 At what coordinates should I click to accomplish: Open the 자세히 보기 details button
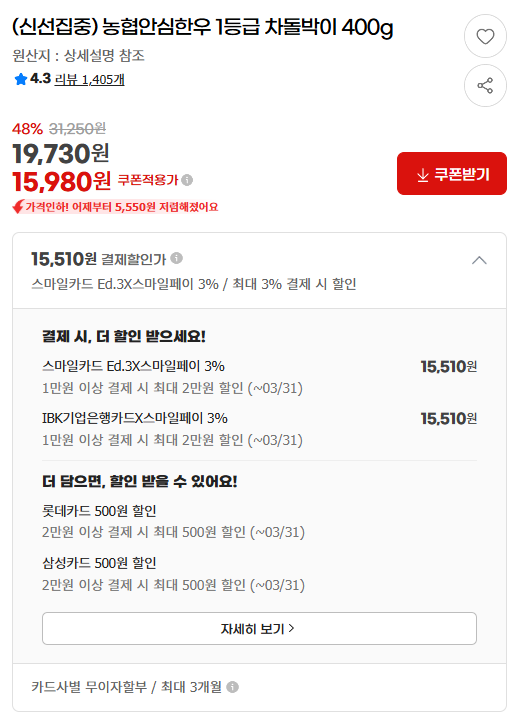coord(259,628)
